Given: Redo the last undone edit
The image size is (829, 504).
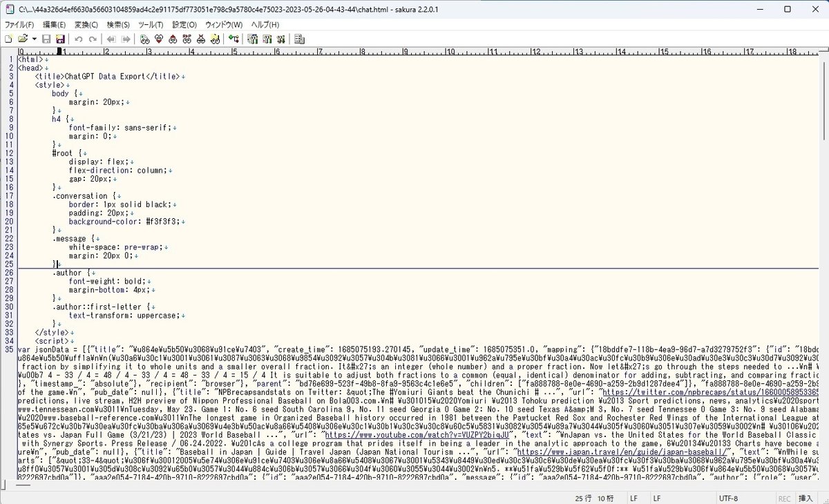Looking at the screenshot, I should 93,39.
